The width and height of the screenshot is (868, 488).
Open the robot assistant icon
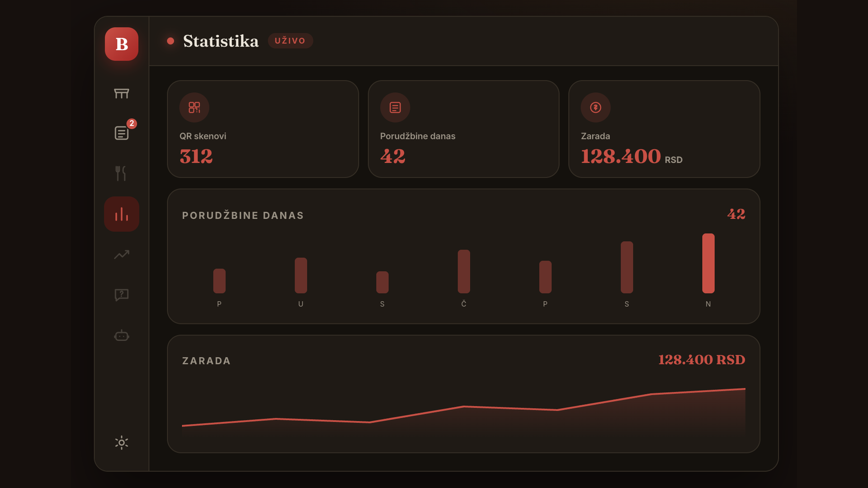pyautogui.click(x=122, y=336)
